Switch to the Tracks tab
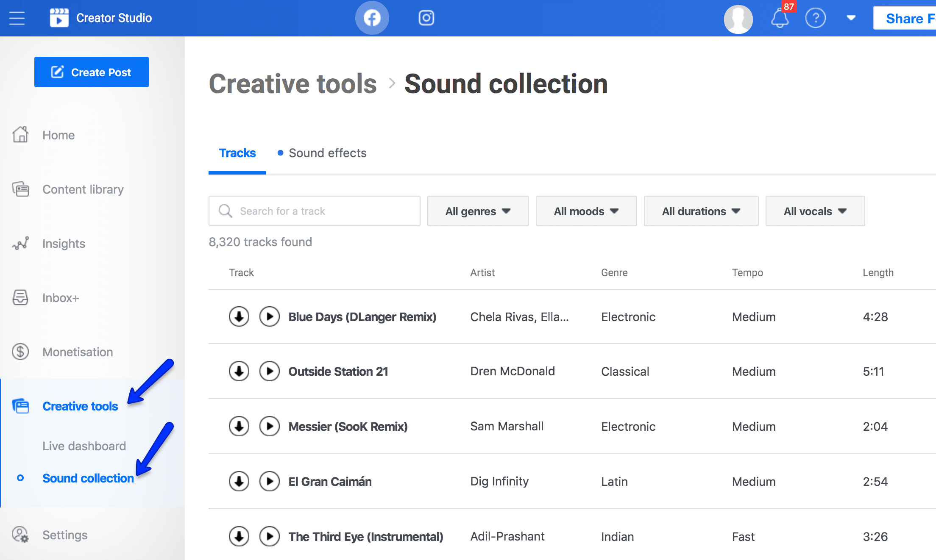This screenshot has width=936, height=560. [x=237, y=153]
